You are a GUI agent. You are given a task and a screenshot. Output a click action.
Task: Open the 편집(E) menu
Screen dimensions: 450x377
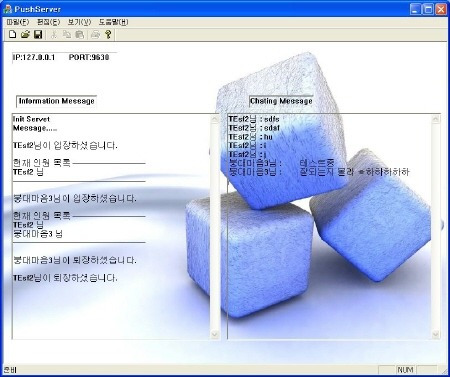tap(49, 22)
